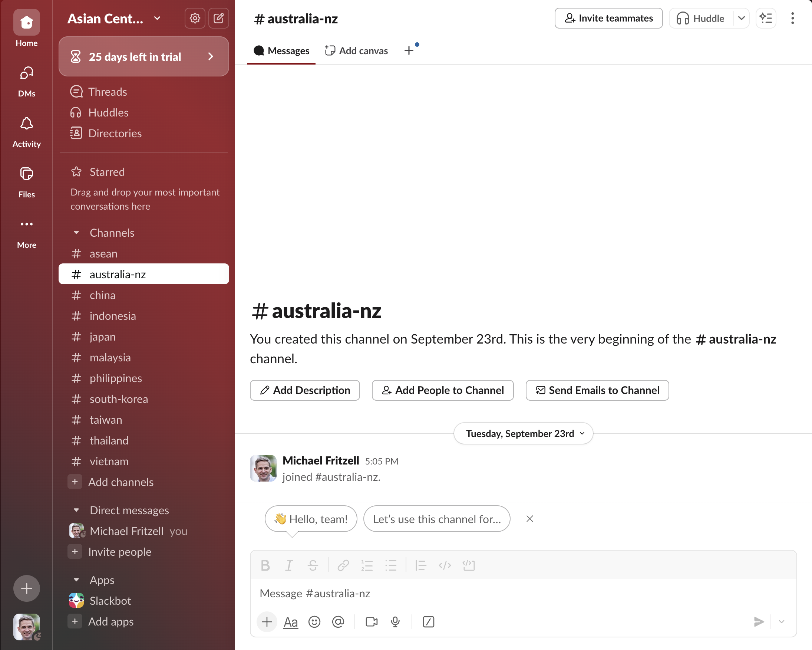Click the Invite teammates button
812x650 pixels.
608,18
